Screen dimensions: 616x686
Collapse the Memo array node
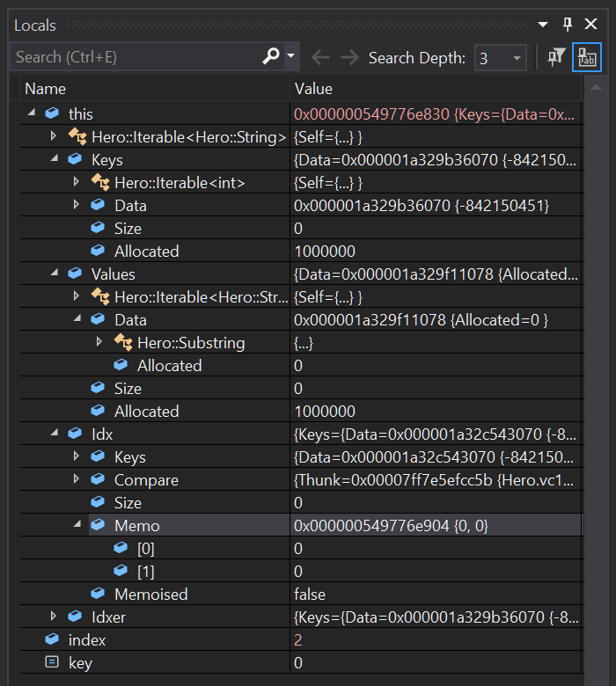pyautogui.click(x=77, y=524)
